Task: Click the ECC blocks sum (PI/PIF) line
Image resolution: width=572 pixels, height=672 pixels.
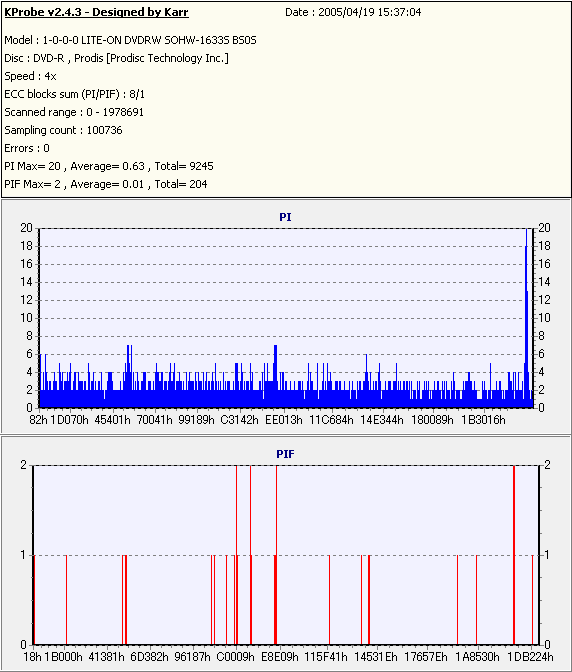Action: coord(75,94)
